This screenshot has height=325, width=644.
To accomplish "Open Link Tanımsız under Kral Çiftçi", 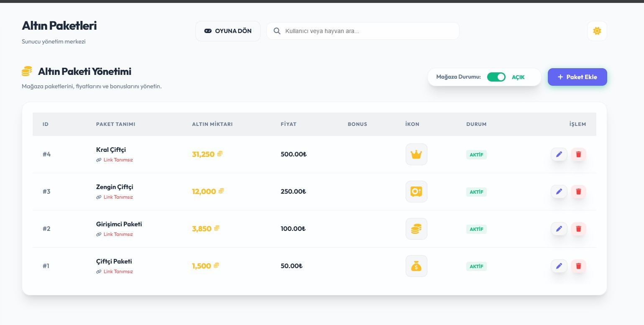I will (x=118, y=160).
